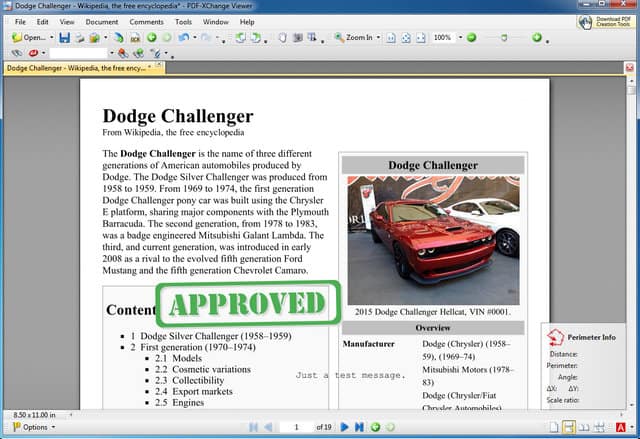
Task: Expand the email icon dropdown arrow
Action: 105,38
